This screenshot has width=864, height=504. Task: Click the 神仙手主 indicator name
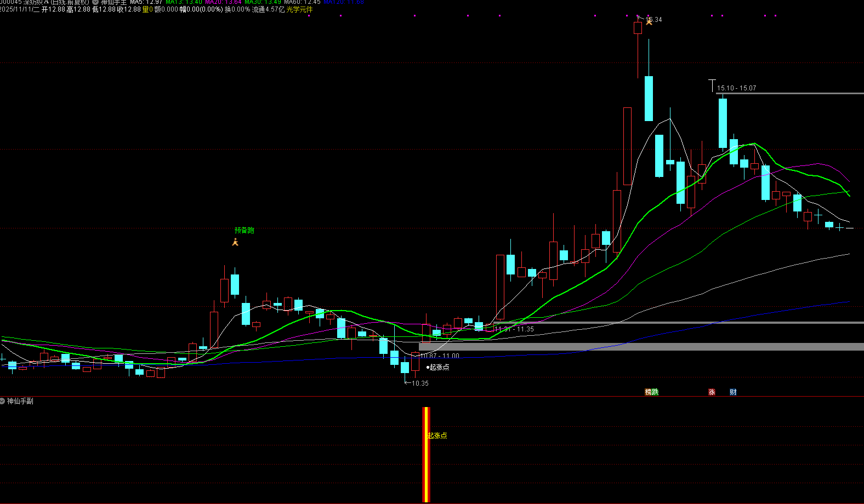tap(113, 2)
